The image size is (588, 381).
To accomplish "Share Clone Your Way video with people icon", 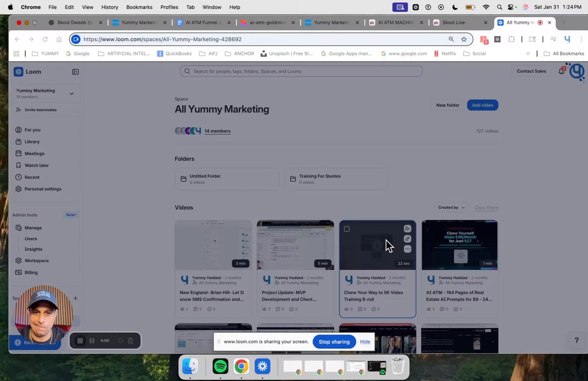I will [x=407, y=229].
